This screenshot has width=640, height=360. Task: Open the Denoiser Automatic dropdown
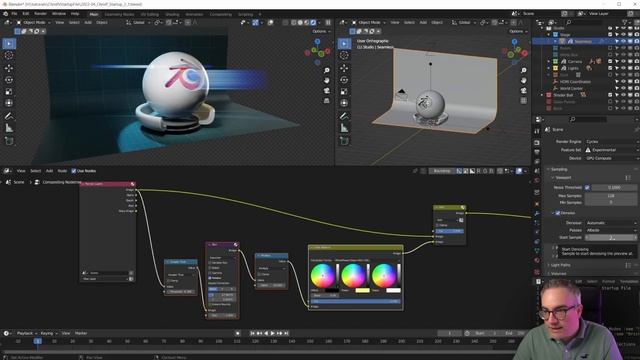point(611,223)
